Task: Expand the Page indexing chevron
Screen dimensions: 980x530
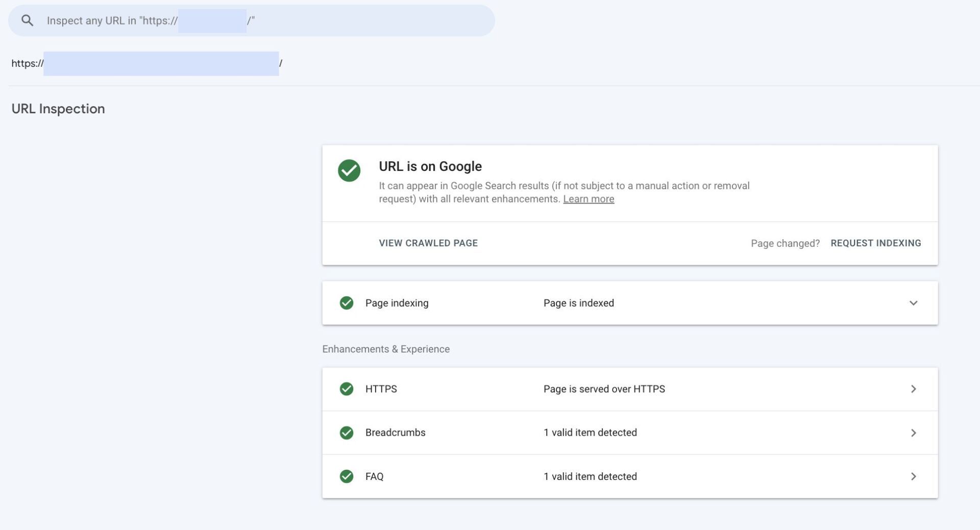Action: 913,303
